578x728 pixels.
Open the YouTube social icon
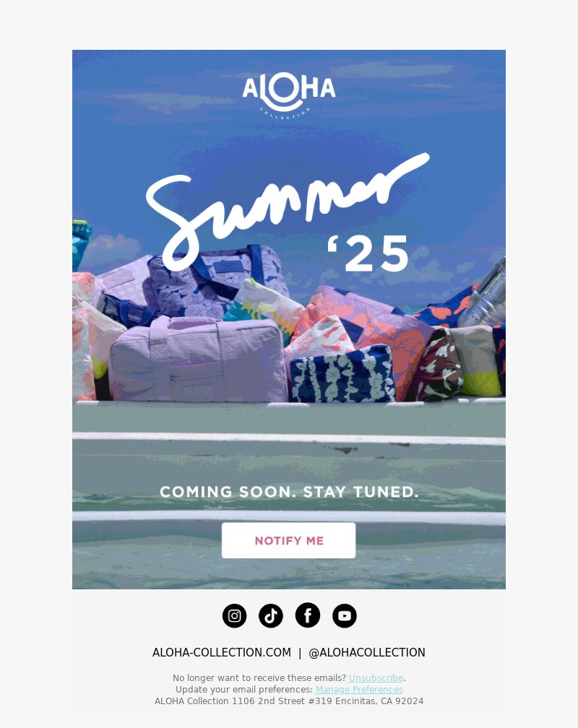[x=345, y=615]
